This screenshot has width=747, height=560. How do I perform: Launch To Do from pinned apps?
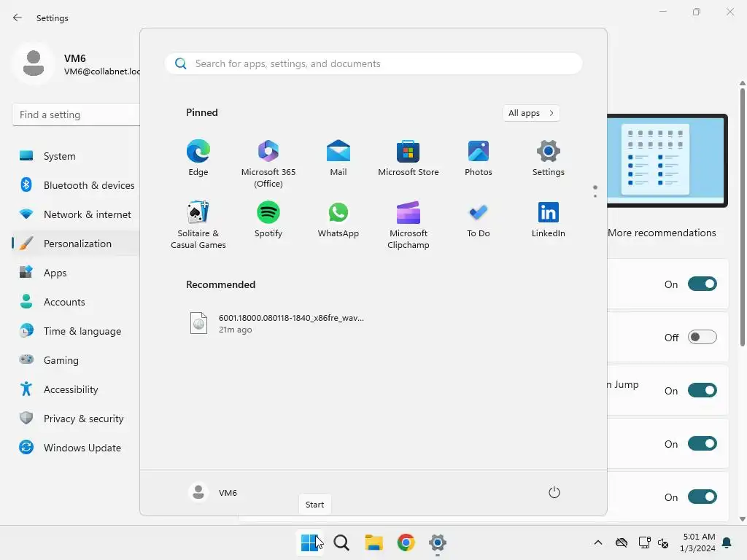479,219
